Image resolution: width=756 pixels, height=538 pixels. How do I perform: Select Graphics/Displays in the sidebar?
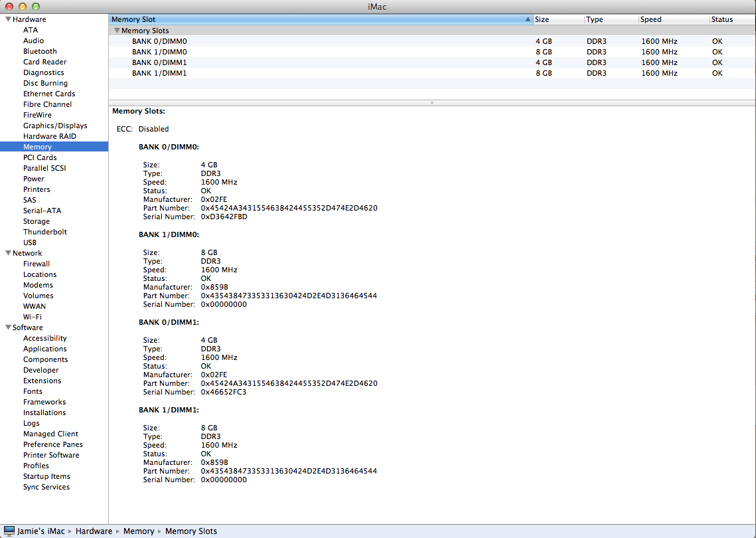[55, 126]
